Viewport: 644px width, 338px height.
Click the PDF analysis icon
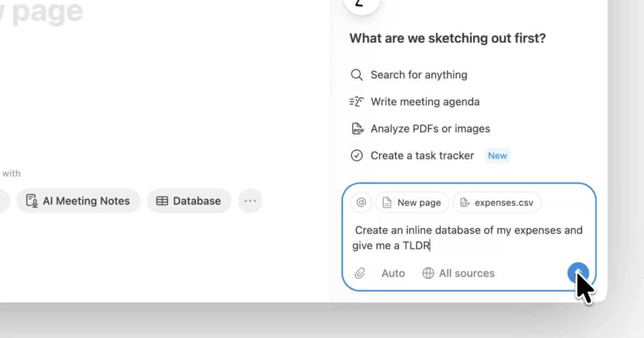click(x=357, y=128)
